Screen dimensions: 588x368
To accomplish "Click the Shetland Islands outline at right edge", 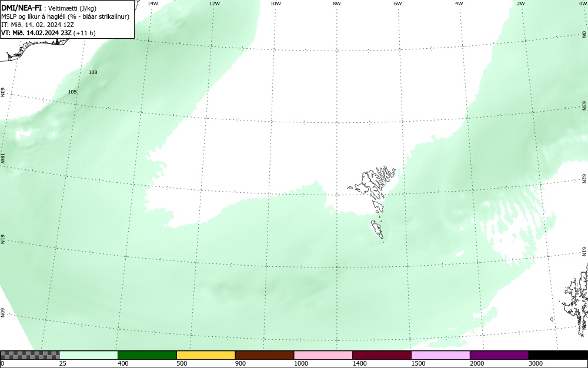I will [x=576, y=300].
